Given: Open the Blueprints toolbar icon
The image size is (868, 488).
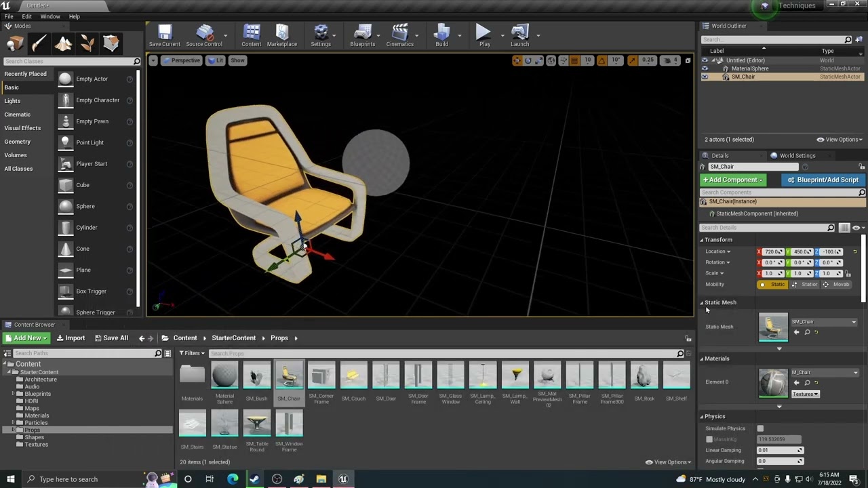Looking at the screenshot, I should [x=363, y=36].
